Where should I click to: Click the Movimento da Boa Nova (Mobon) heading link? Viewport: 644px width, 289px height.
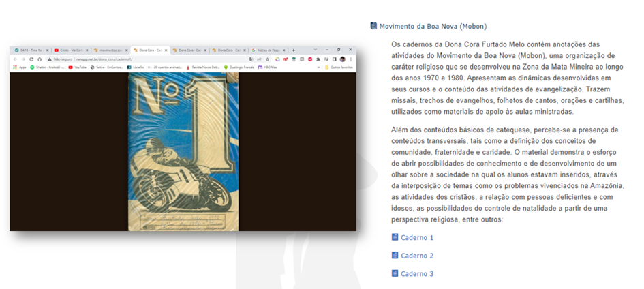(x=433, y=27)
